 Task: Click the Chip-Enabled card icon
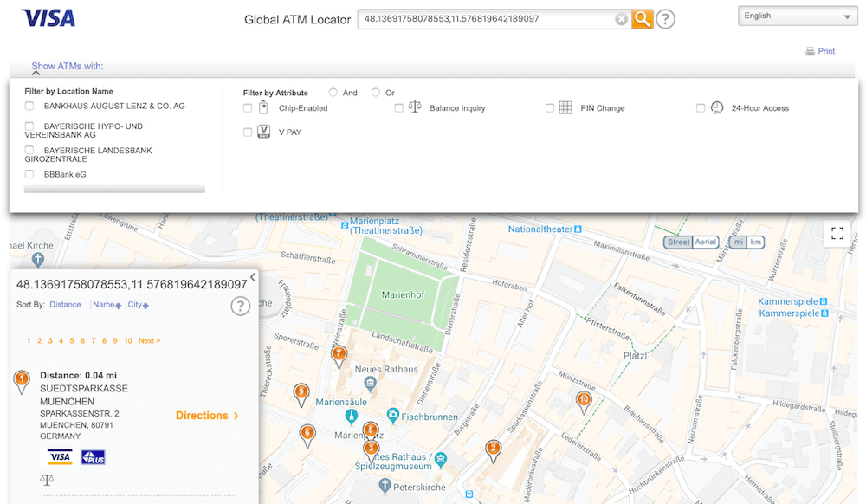(263, 107)
